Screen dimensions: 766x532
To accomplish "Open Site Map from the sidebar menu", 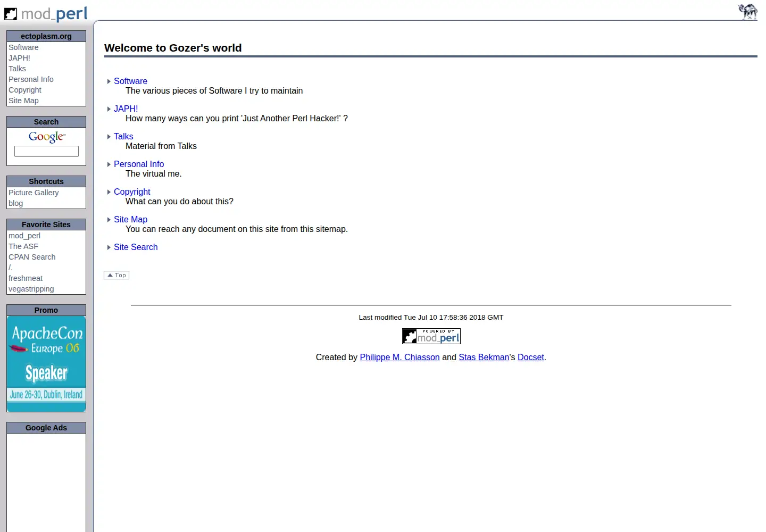I will click(23, 101).
